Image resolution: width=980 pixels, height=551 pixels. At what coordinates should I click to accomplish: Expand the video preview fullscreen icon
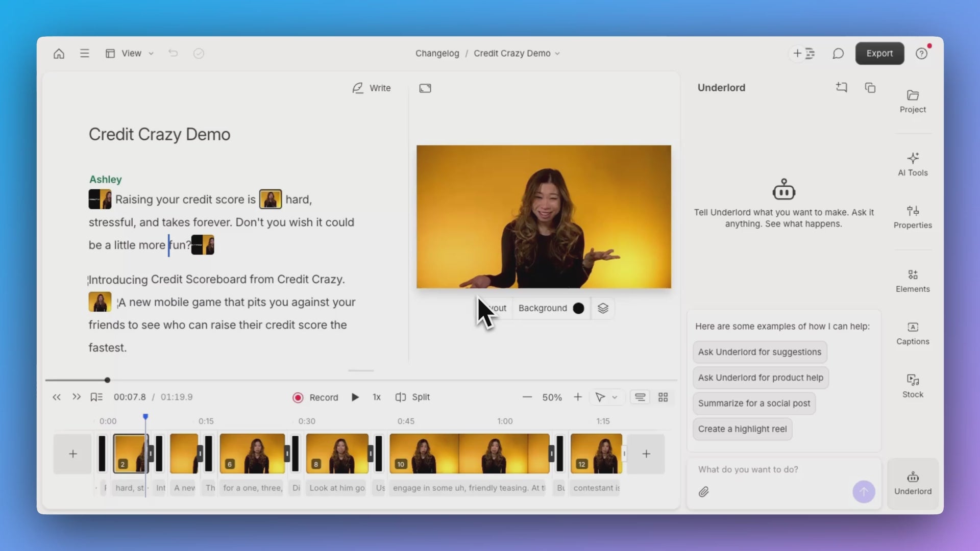point(425,88)
